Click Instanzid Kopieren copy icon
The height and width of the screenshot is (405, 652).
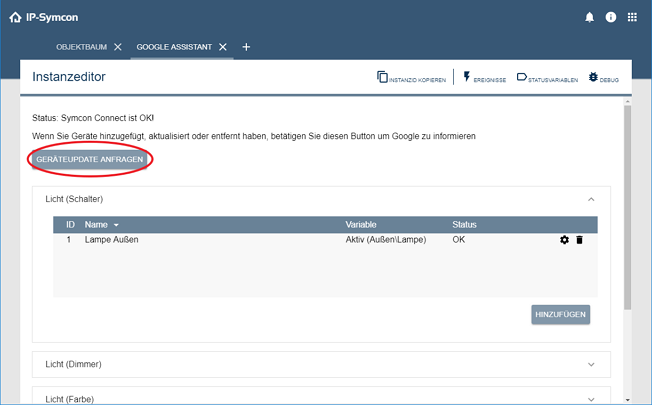383,77
